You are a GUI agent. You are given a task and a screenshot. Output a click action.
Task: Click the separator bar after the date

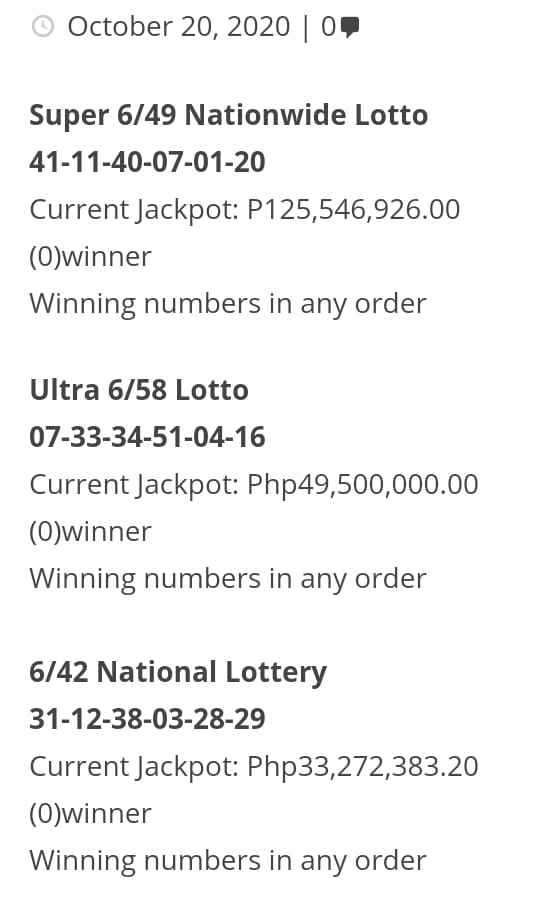[306, 28]
